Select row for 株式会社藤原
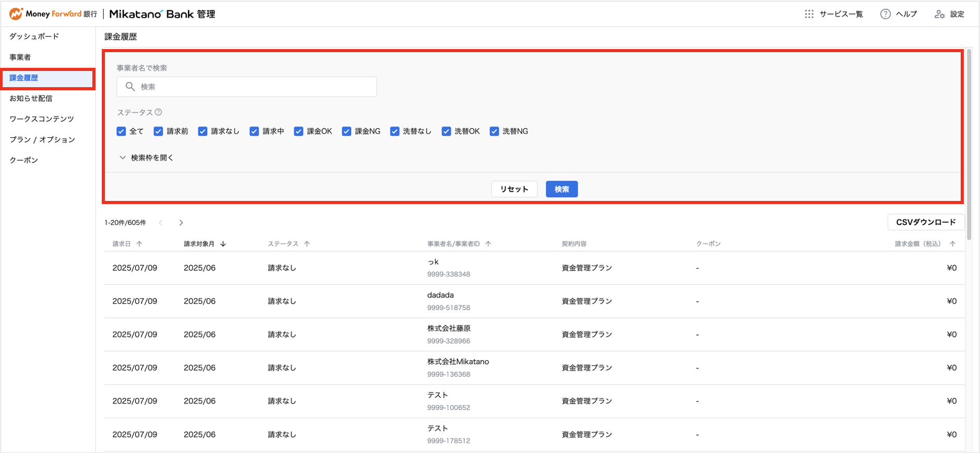 coord(534,335)
